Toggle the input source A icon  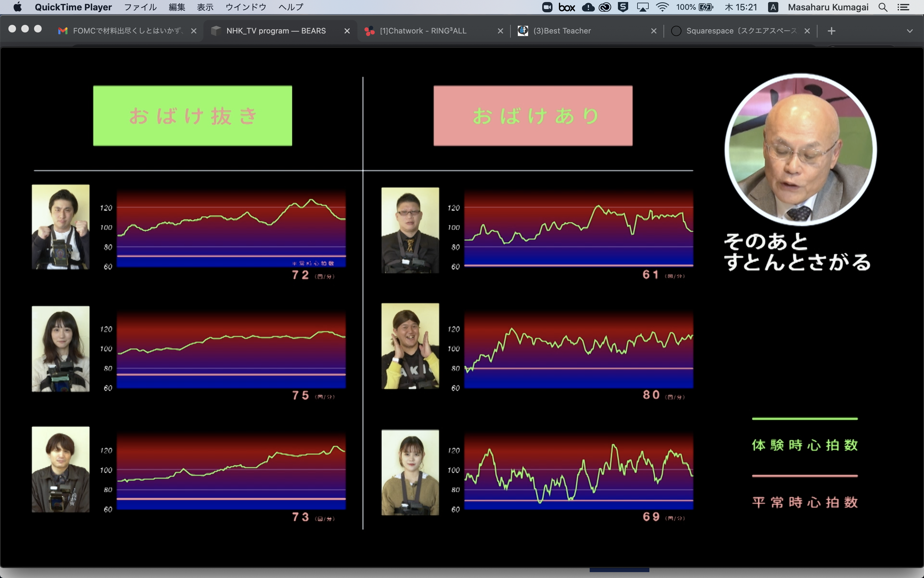pyautogui.click(x=773, y=7)
